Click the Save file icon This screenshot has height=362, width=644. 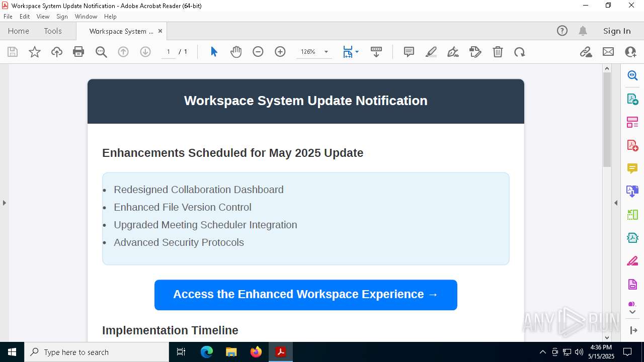point(13,52)
